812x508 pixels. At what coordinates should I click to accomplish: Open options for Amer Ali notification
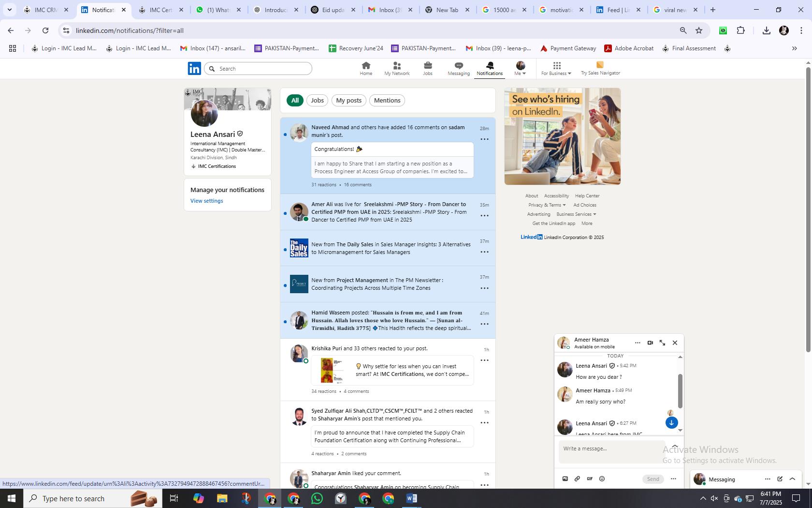[x=484, y=216]
